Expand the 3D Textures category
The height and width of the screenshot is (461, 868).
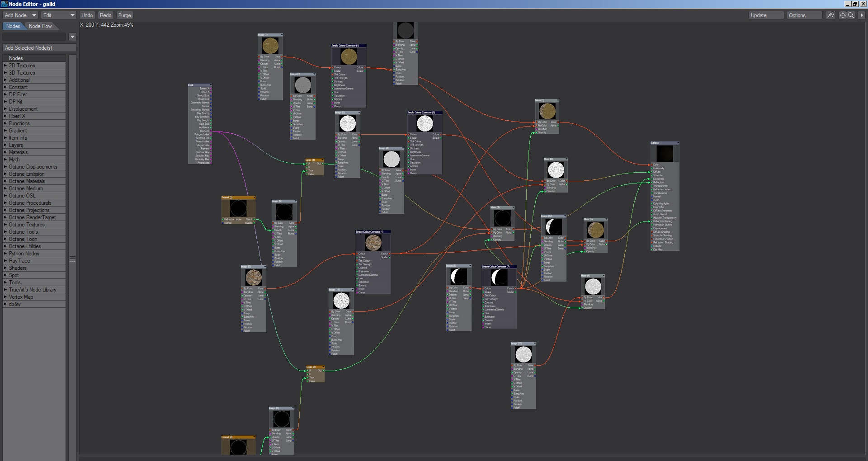pyautogui.click(x=22, y=73)
